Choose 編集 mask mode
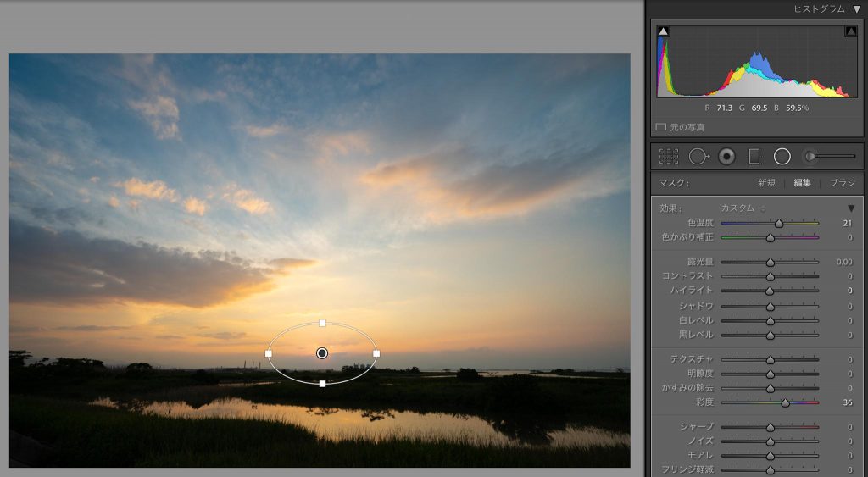This screenshot has height=477, width=868. [802, 183]
